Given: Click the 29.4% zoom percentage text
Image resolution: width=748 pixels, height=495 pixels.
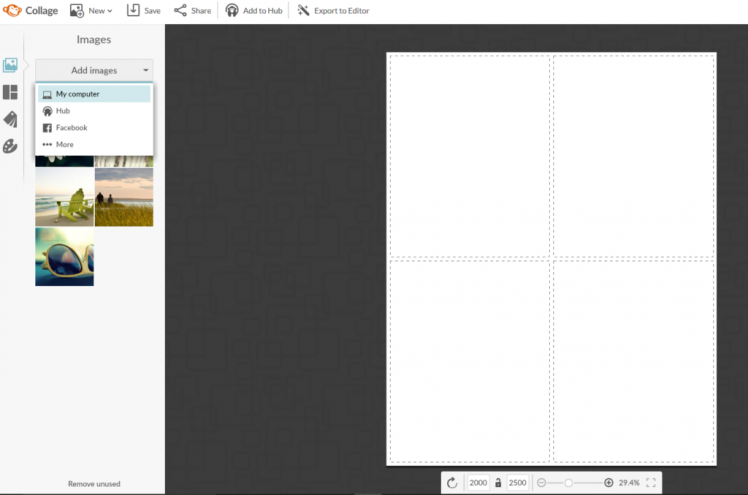Looking at the screenshot, I should 629,483.
